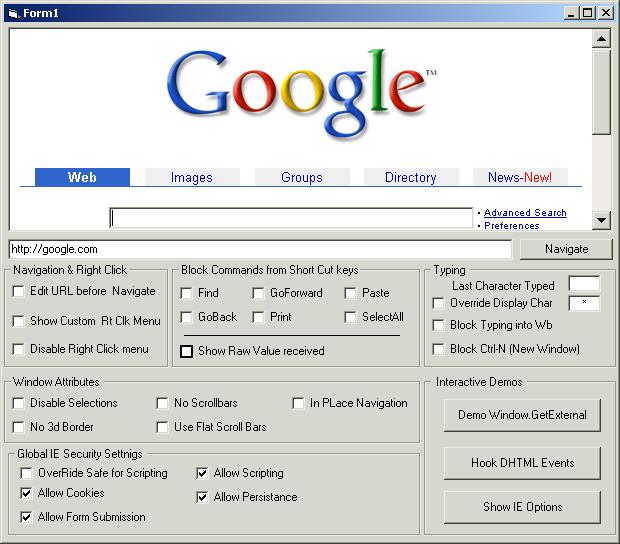
Task: Check the Paste block box
Action: click(350, 293)
